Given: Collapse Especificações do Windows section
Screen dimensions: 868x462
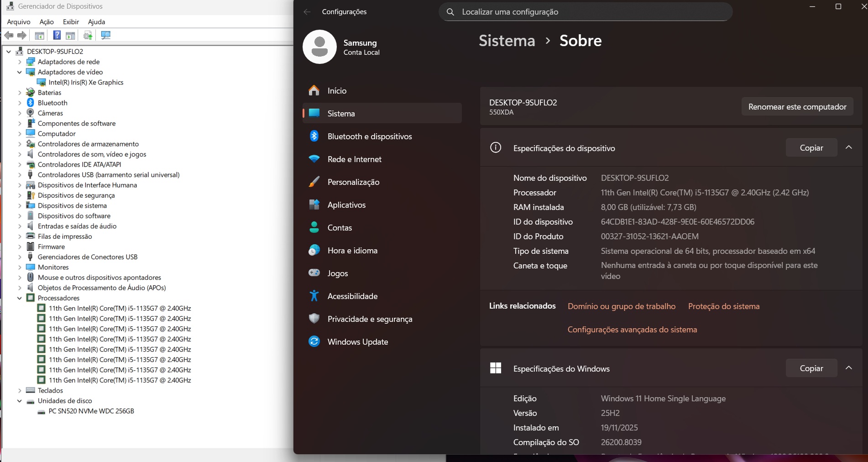Looking at the screenshot, I should coord(849,368).
